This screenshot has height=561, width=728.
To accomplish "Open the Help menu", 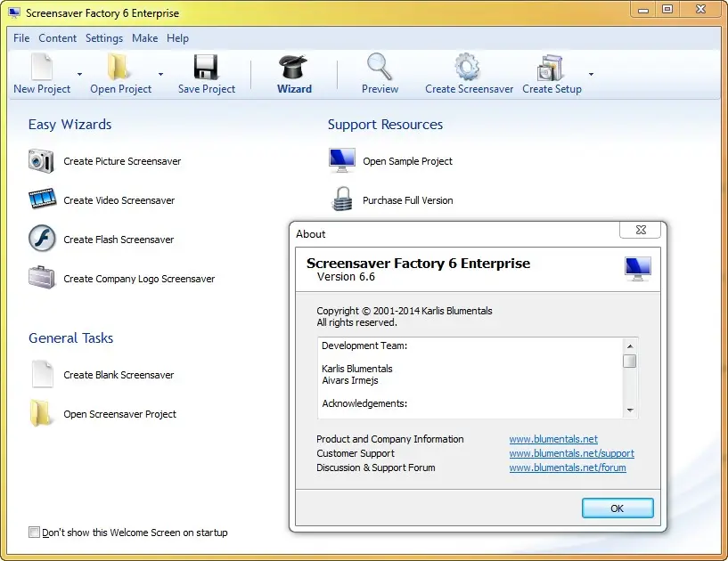I will tap(178, 38).
